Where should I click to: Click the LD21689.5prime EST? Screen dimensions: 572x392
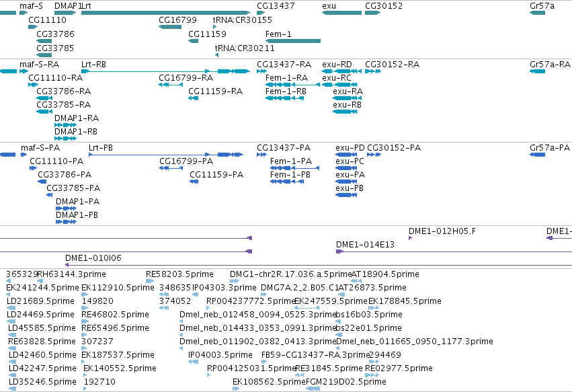point(11,308)
